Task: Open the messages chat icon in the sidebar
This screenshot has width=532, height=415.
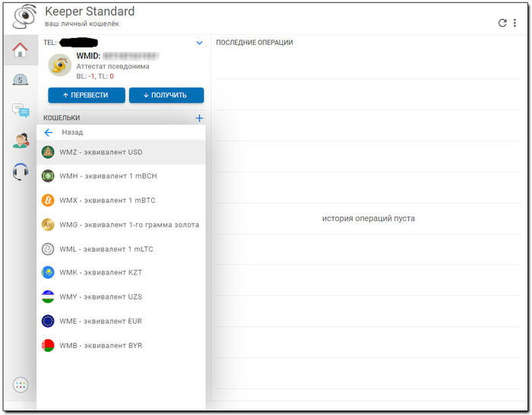Action: [21, 111]
